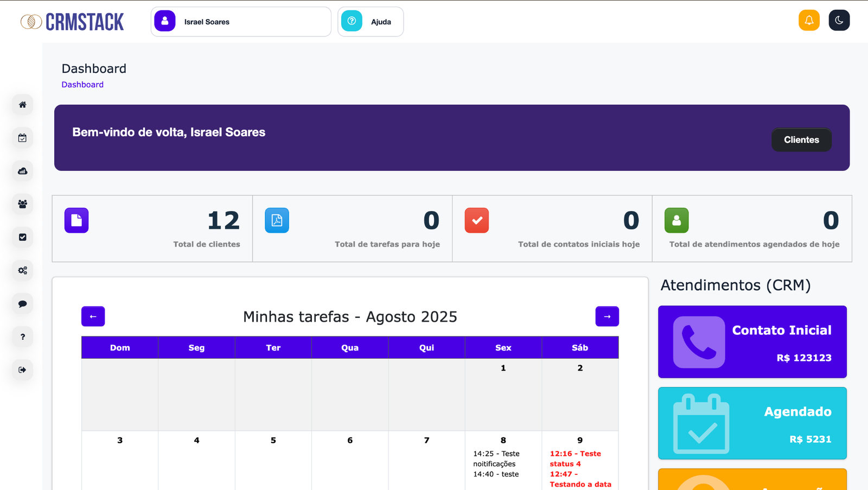The height and width of the screenshot is (490, 868).
Task: Select the tasks checkmark icon in the sidebar
Action: coord(22,237)
